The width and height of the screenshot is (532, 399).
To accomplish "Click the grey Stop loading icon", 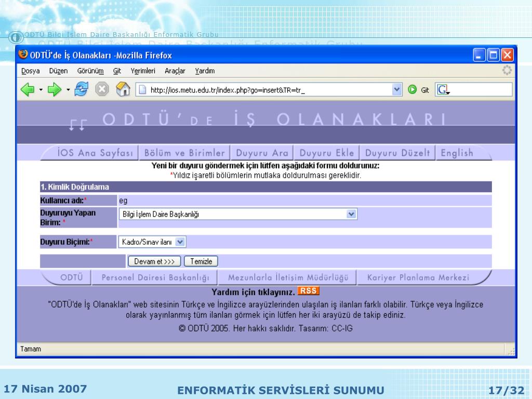I will tap(102, 89).
